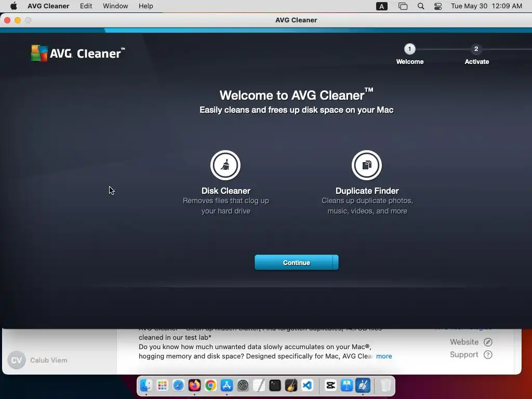Click 'more' link in App Store description
Viewport: 532px width, 399px height.
(384, 356)
